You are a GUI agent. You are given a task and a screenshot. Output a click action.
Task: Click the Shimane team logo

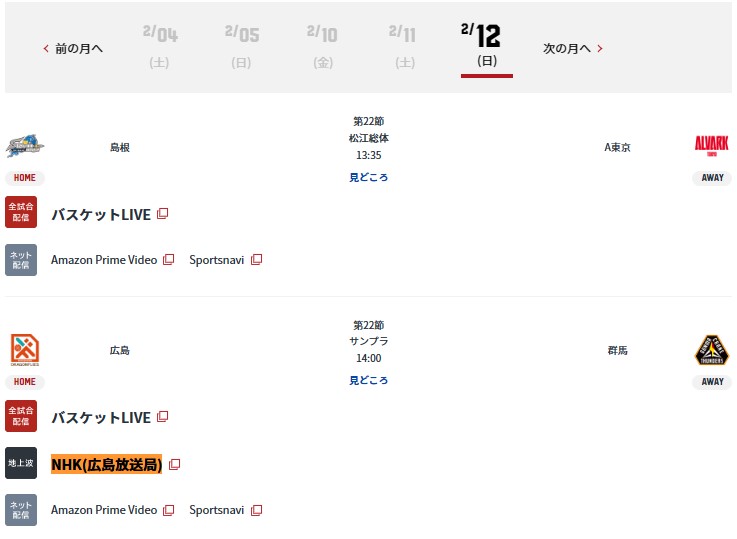pyautogui.click(x=25, y=147)
